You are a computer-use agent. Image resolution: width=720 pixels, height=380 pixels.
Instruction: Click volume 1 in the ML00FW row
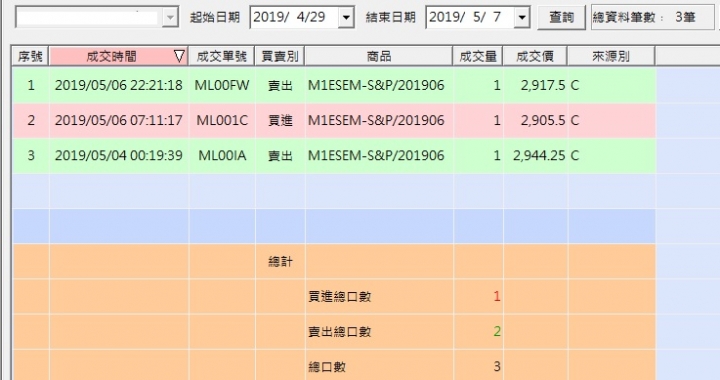(x=497, y=85)
